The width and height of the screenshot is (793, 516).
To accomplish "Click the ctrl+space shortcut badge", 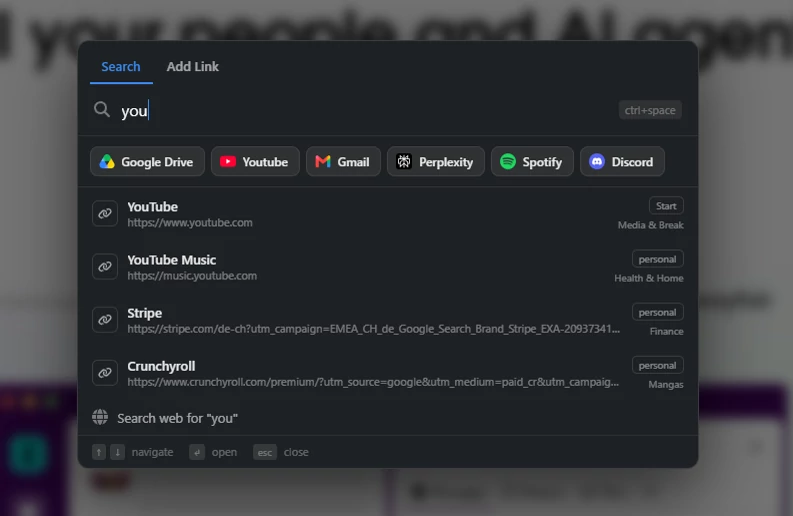I will 650,110.
